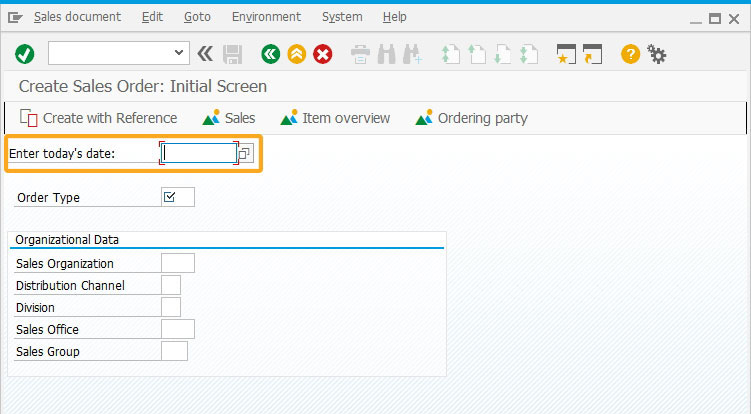Maximize the SAP window

point(715,19)
